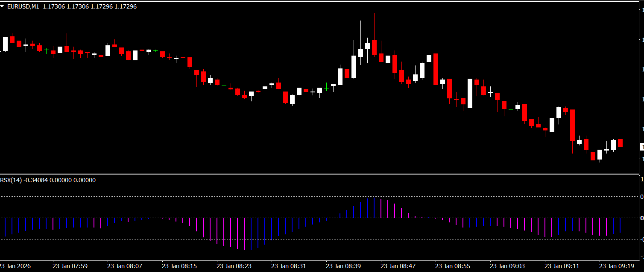Select the rightmost blue RSX histogram bar

(x=620, y=225)
